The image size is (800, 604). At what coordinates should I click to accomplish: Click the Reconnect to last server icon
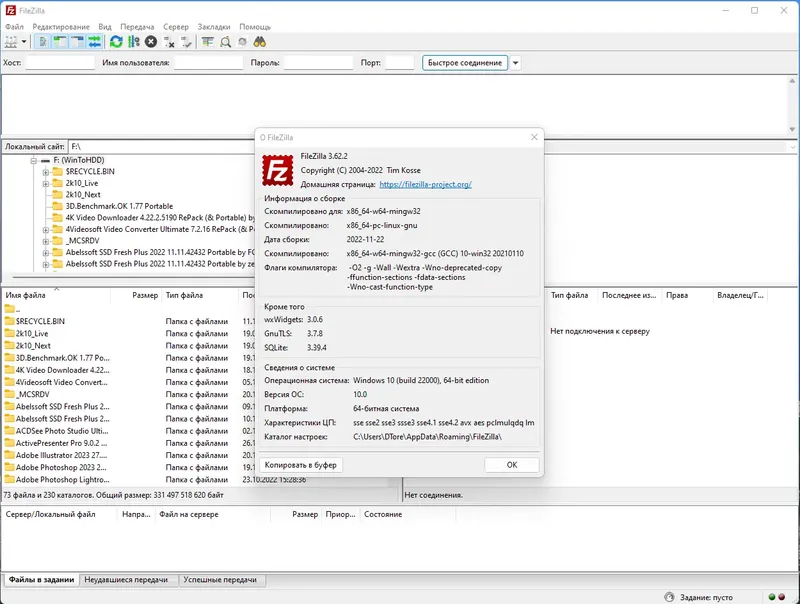tap(186, 42)
